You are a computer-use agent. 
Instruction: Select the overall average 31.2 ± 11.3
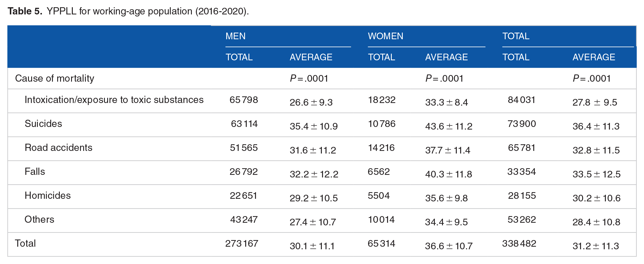(596, 246)
